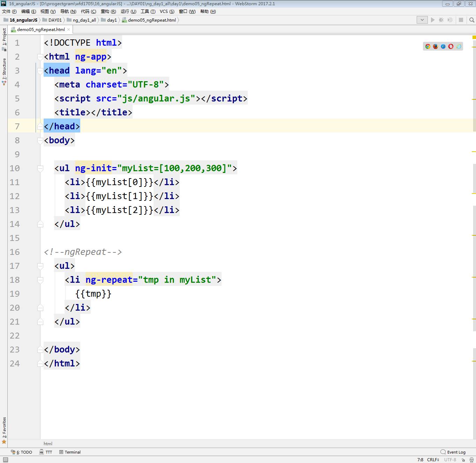
Task: Click cursor position 7:8 indicator
Action: [420, 460]
